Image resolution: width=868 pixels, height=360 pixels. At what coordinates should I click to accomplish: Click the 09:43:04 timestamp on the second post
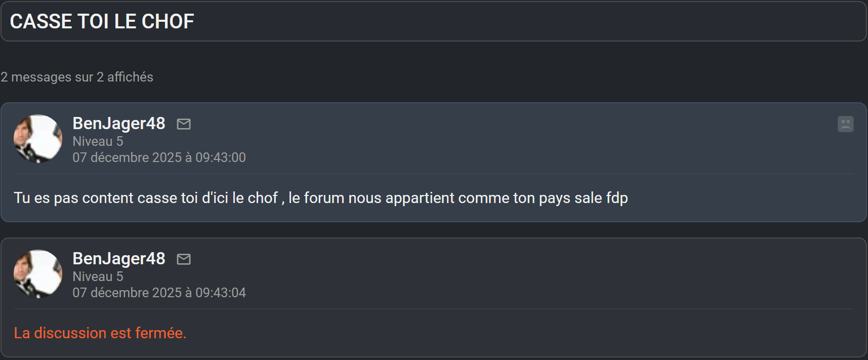click(159, 293)
